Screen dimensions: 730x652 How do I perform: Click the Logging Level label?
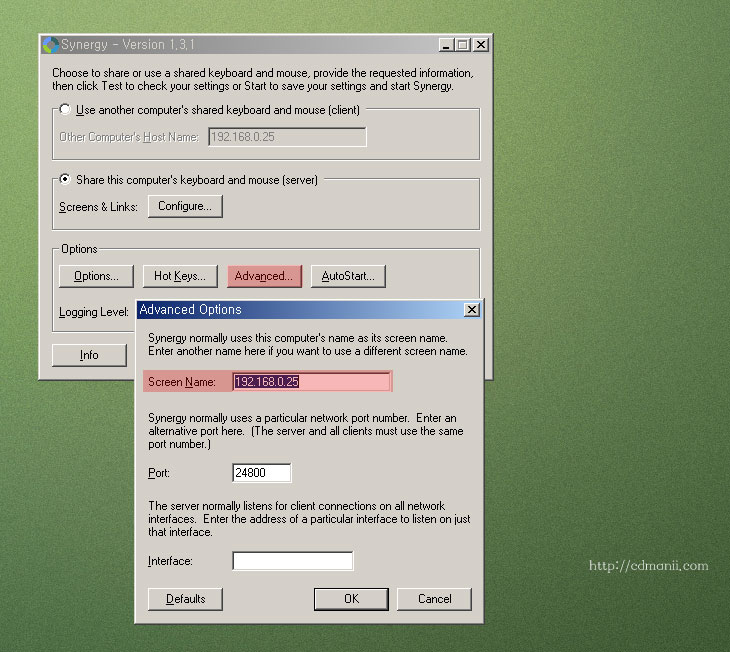click(x=94, y=312)
